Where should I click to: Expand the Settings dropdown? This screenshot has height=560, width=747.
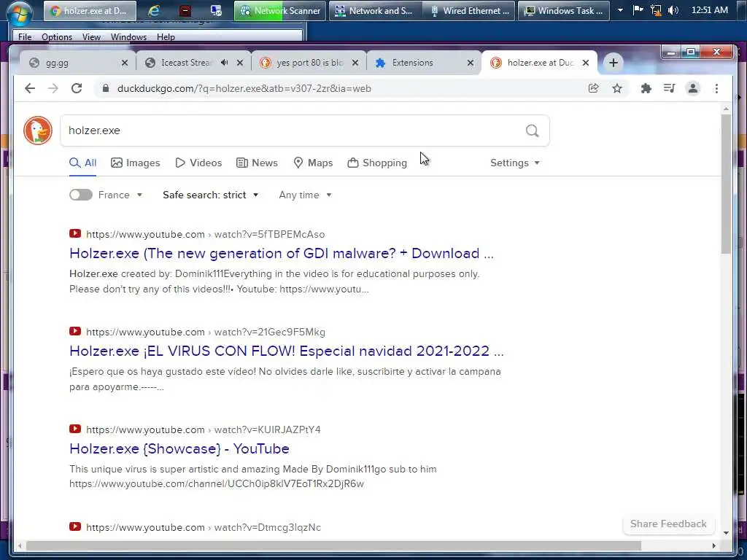(x=514, y=163)
